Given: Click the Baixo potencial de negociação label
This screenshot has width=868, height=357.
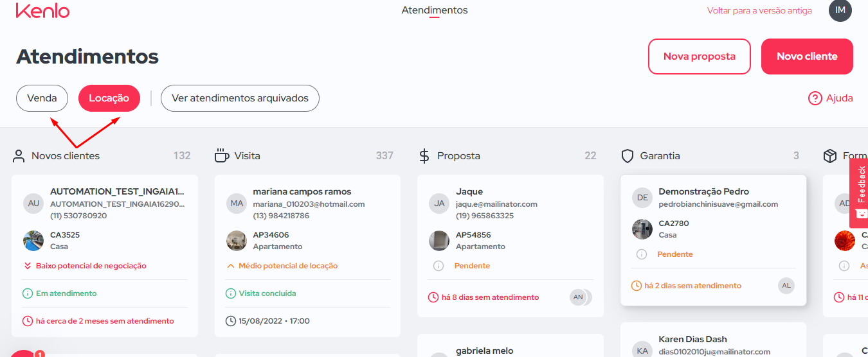Looking at the screenshot, I should pos(91,266).
